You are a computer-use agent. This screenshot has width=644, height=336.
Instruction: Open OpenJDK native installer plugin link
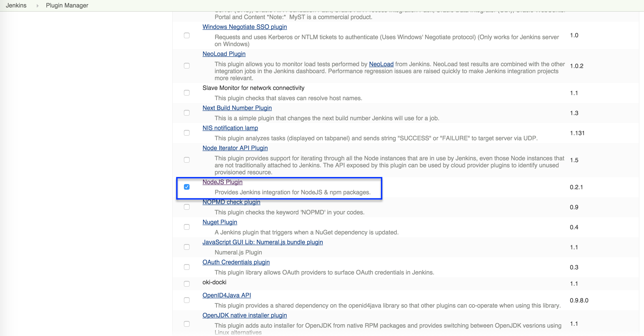244,315
